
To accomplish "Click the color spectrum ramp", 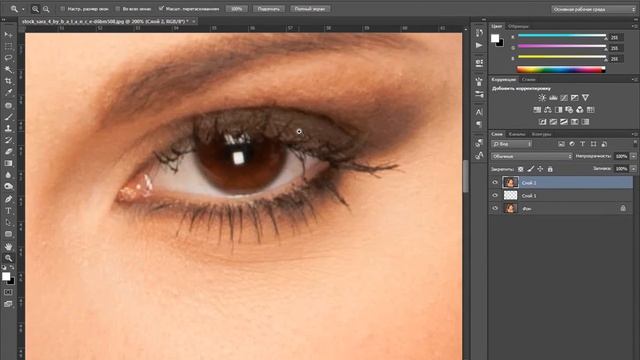I will coord(561,69).
